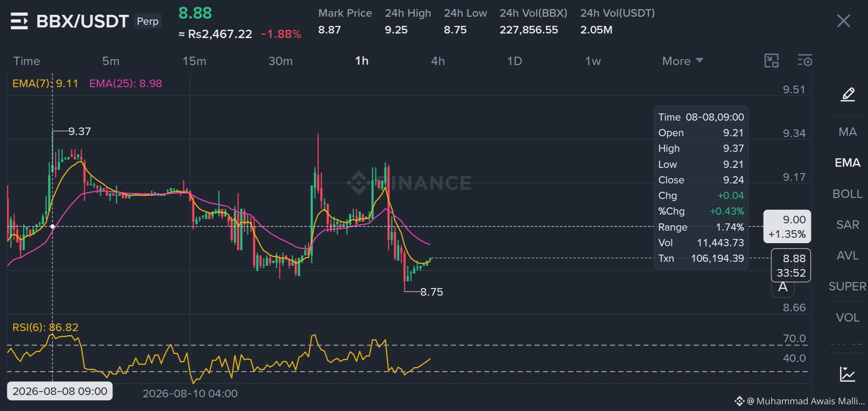Click the Time 08-08,09:00 tooltip row
Image resolution: width=868 pixels, height=411 pixels.
click(701, 117)
